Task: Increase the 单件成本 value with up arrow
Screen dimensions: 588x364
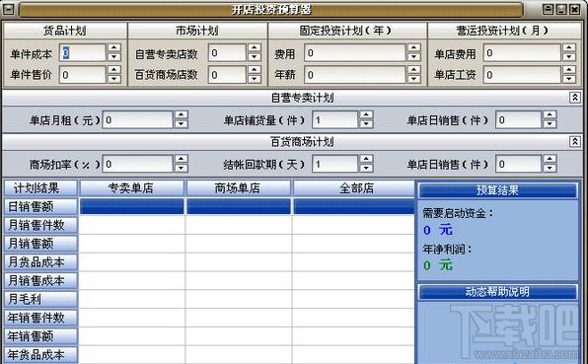Action: 114,48
